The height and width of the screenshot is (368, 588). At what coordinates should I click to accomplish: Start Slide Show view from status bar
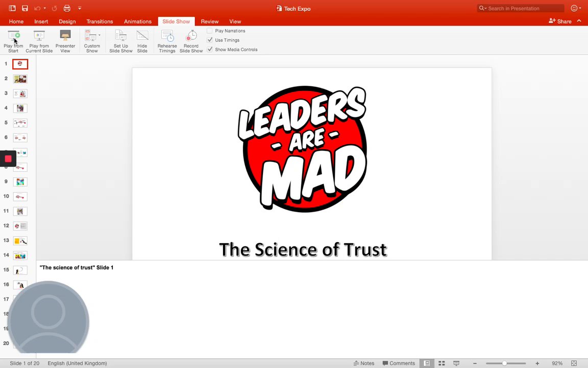tap(456, 363)
